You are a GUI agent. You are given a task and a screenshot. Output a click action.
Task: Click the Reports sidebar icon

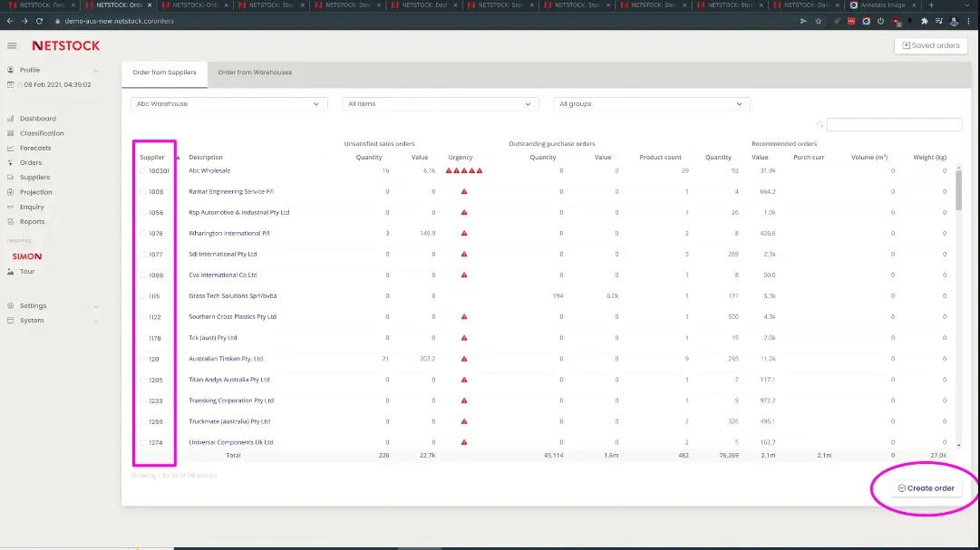tap(11, 221)
